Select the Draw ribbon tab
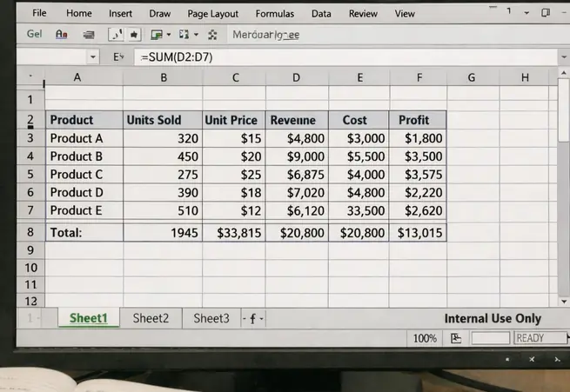This screenshot has height=392, width=570. coord(159,14)
